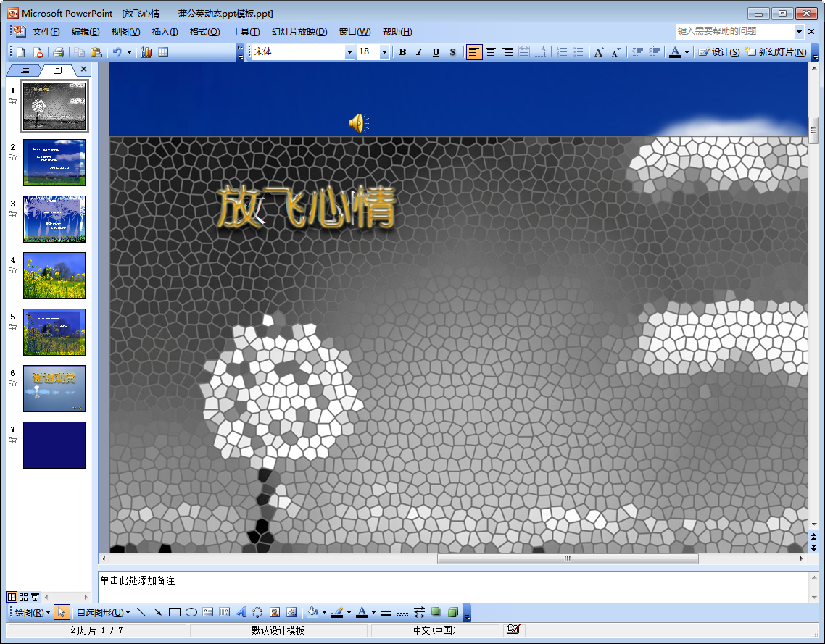Toggle bold formatting
The width and height of the screenshot is (825, 644).
pos(402,52)
